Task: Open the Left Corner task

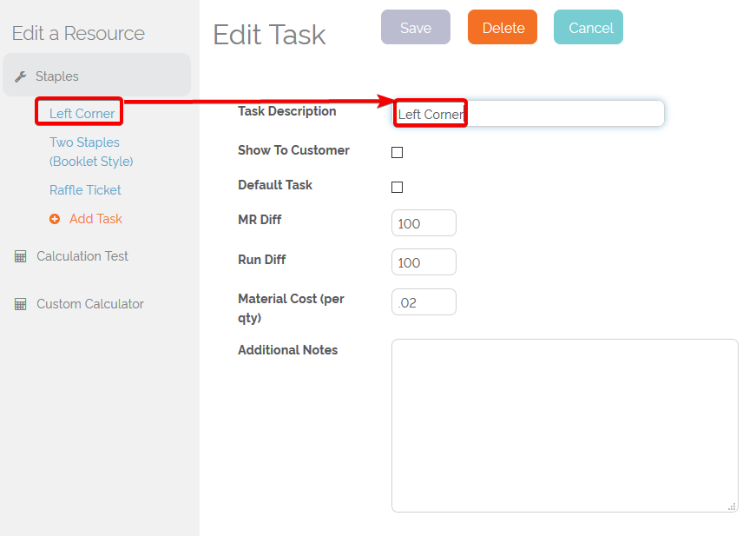Action: (82, 114)
